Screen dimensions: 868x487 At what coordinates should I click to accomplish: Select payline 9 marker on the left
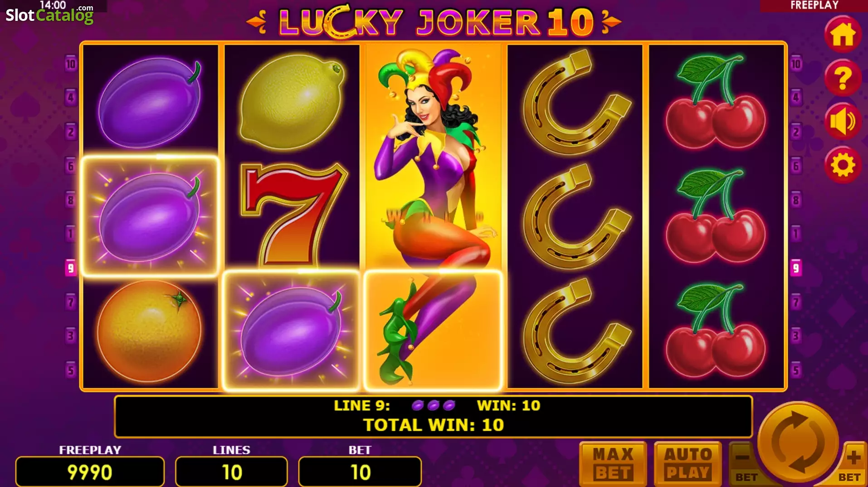pyautogui.click(x=70, y=268)
